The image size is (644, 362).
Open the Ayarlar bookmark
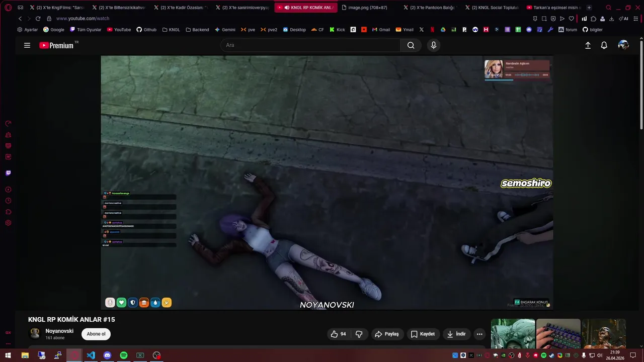pyautogui.click(x=27, y=30)
